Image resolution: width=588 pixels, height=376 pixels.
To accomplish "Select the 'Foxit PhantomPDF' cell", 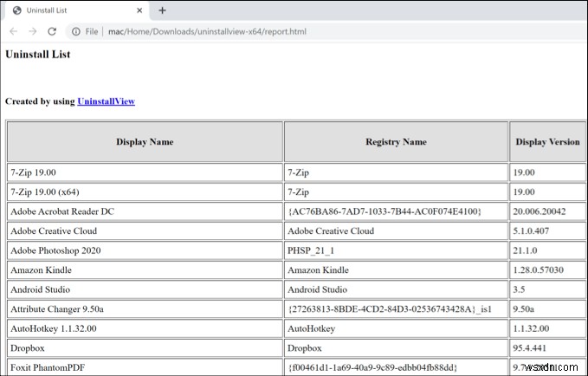I will 145,367.
